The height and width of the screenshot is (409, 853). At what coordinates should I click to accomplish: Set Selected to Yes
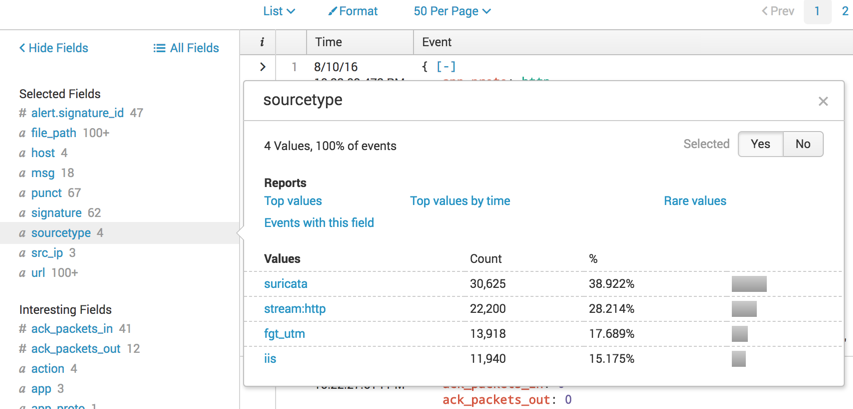pos(760,144)
